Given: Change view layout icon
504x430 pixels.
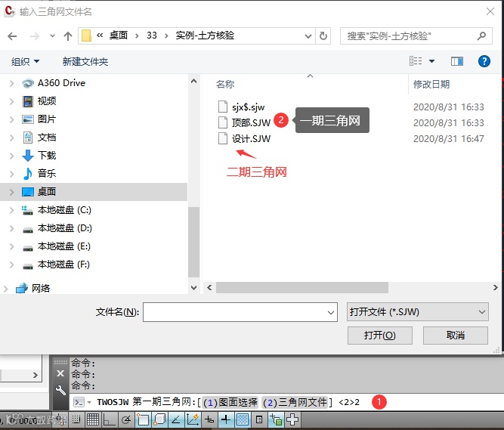Looking at the screenshot, I should click(416, 60).
